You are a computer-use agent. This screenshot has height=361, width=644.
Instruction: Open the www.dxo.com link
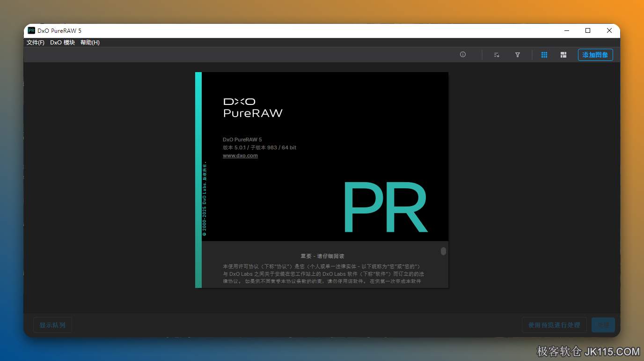[x=240, y=155]
